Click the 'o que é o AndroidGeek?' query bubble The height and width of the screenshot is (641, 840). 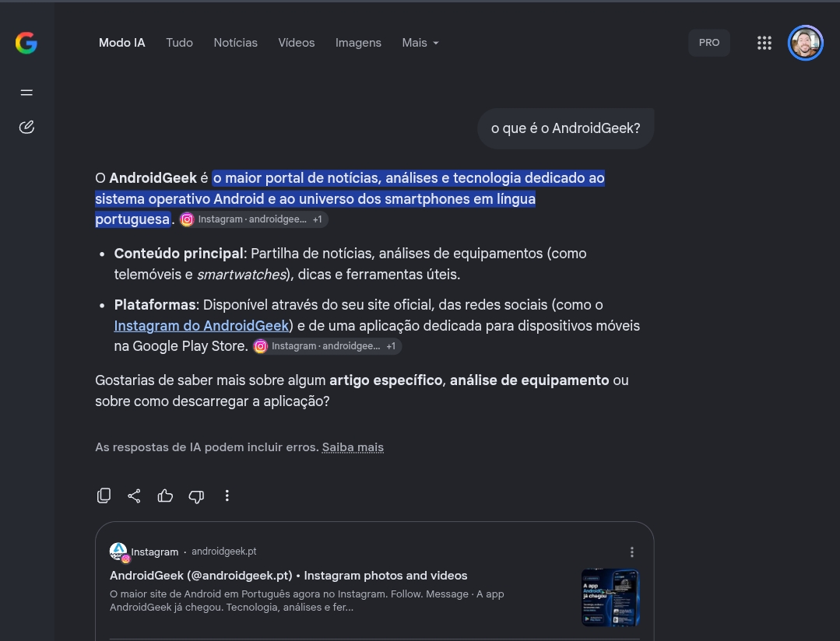pos(566,128)
